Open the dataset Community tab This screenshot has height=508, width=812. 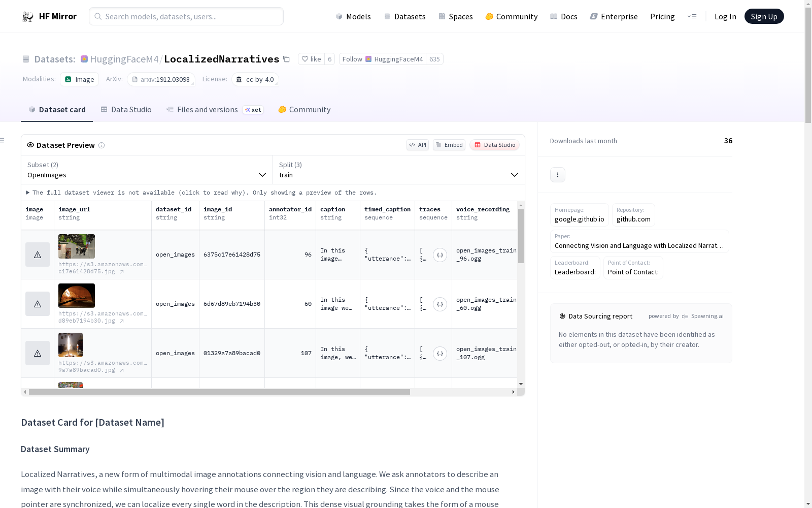coord(304,110)
